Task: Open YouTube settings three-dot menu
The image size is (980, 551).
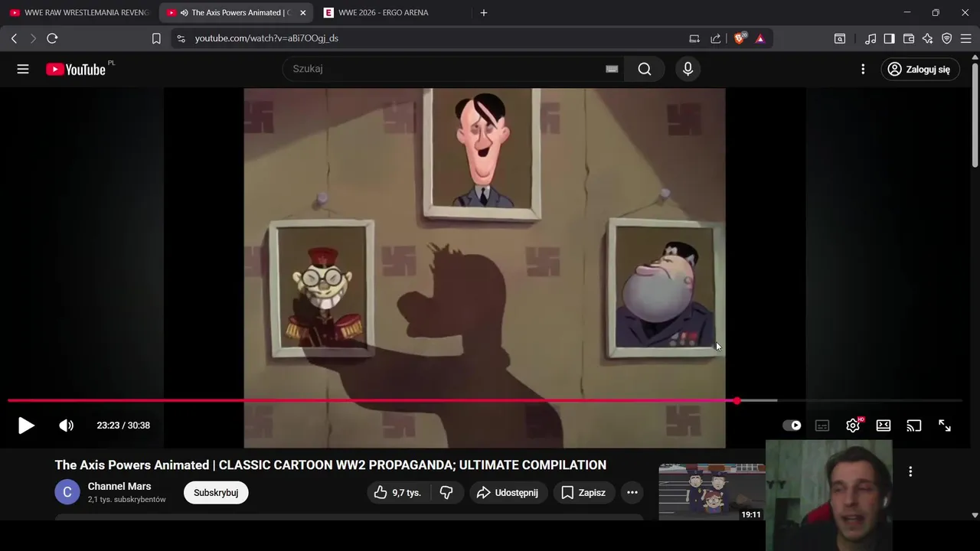Action: click(863, 69)
